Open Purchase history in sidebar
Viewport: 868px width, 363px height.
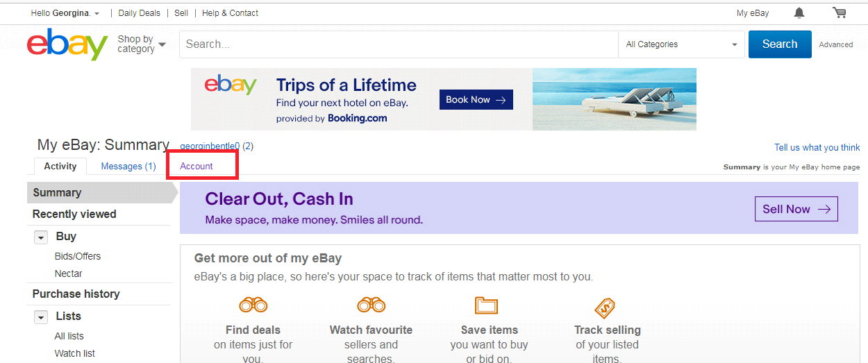(76, 294)
